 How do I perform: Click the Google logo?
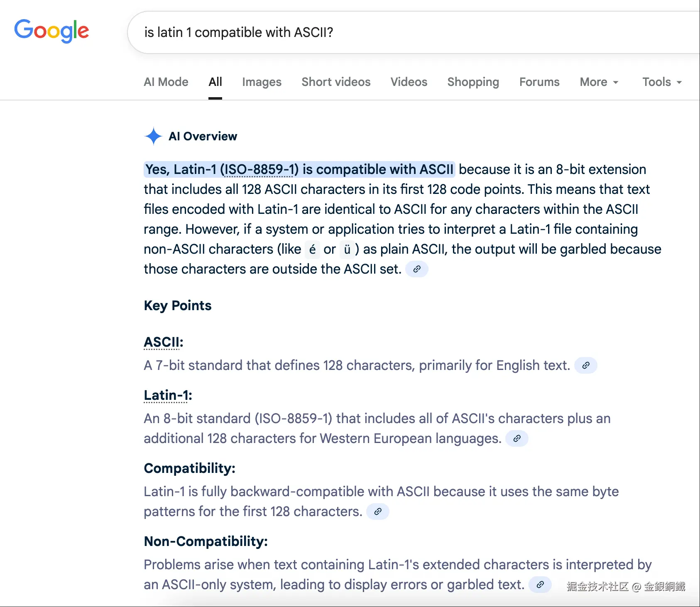[51, 31]
